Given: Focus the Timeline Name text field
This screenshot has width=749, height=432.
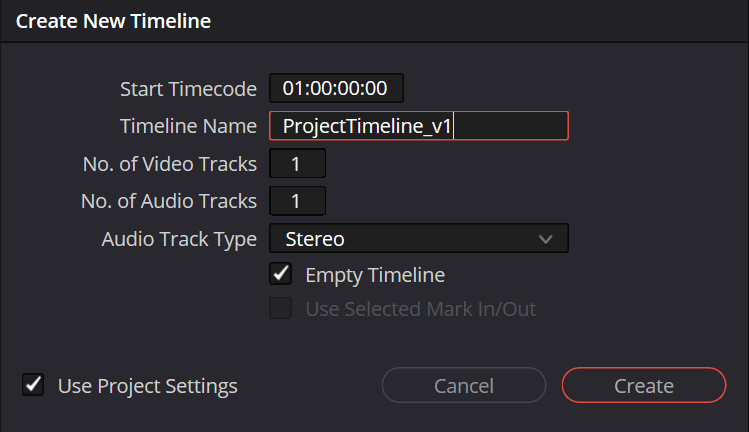Looking at the screenshot, I should [418, 126].
